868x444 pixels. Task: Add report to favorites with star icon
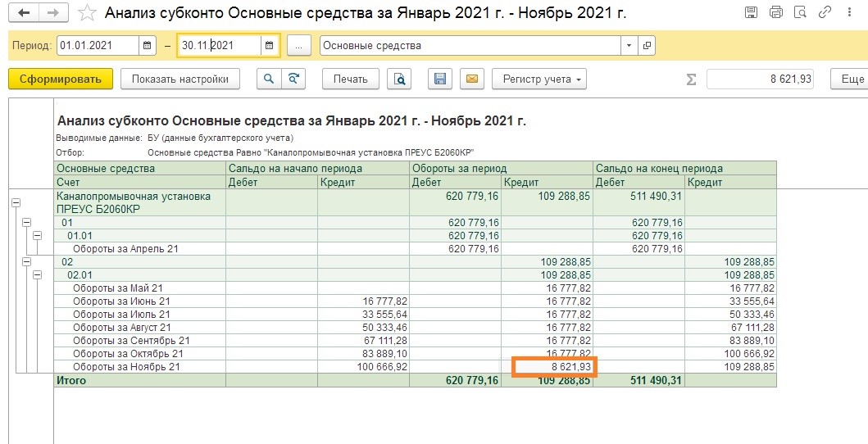[x=87, y=13]
